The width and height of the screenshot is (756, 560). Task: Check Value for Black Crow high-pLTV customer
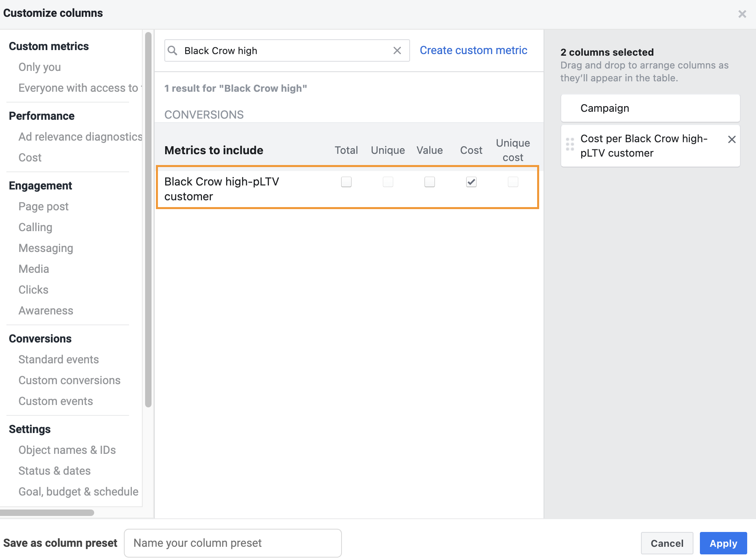point(430,182)
